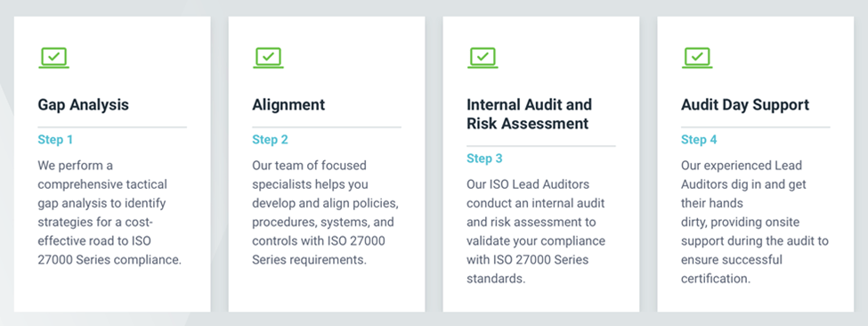The width and height of the screenshot is (868, 326).
Task: Click the Step 2 label
Action: click(x=270, y=140)
